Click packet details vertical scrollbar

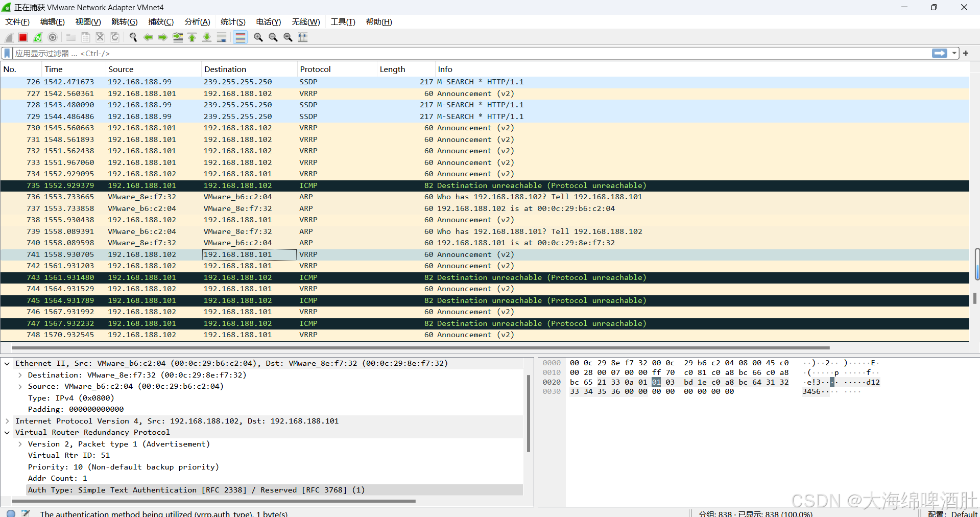point(529,414)
